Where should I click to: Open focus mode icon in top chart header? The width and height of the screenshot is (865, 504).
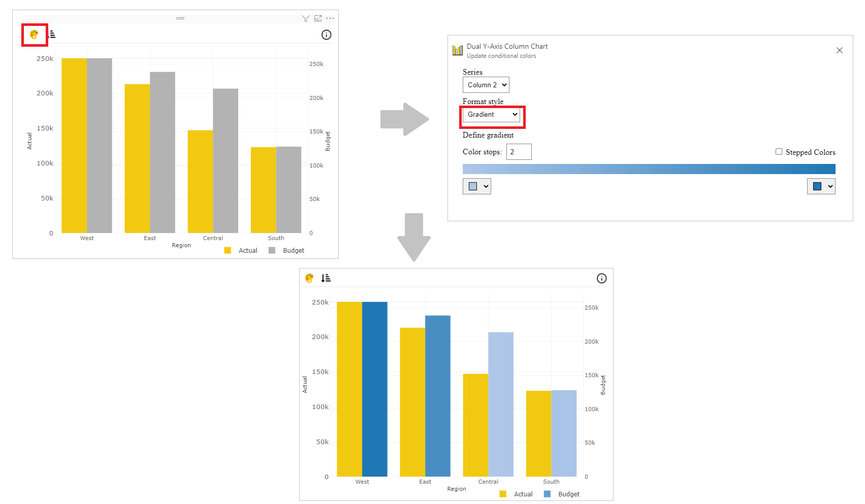318,18
